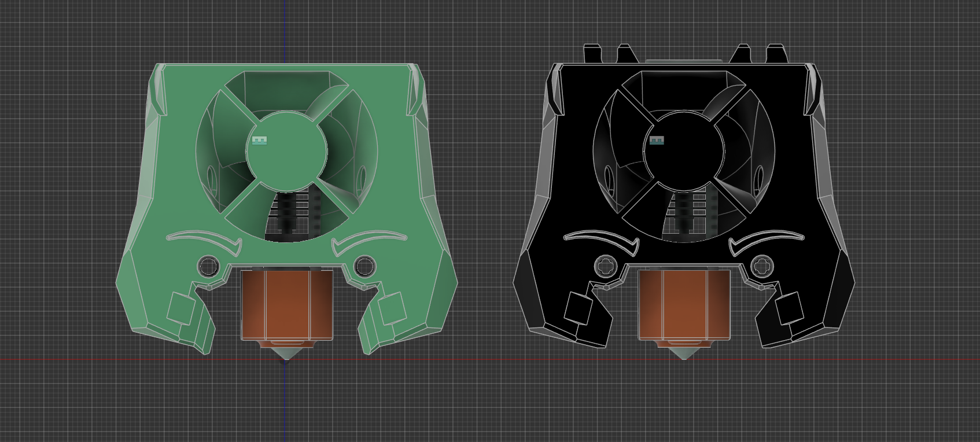Click the black model's circular fan hub

pyautogui.click(x=684, y=152)
